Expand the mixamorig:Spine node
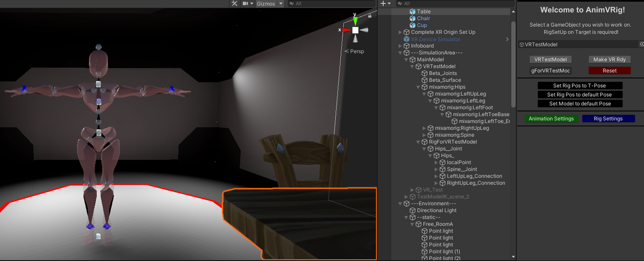 [425, 135]
